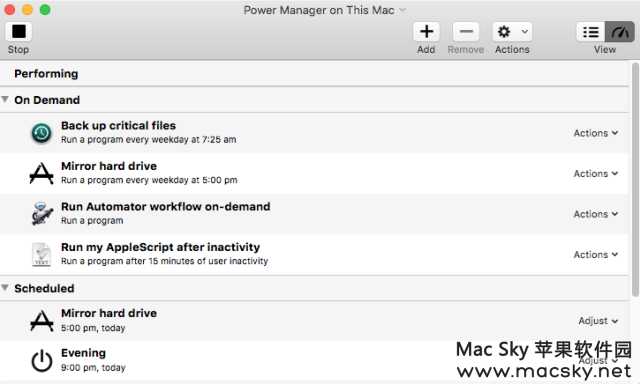Click the Remove minus icon
This screenshot has width=640, height=384.
coord(466,31)
